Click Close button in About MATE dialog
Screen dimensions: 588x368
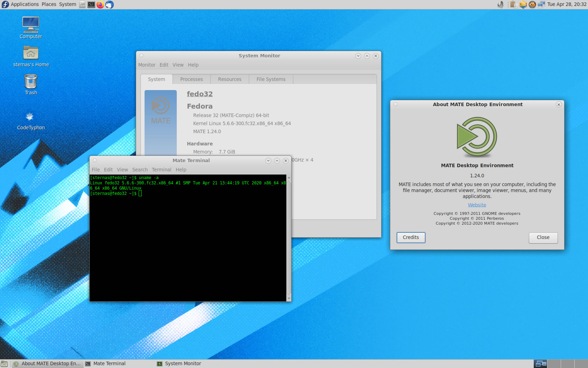click(x=543, y=237)
